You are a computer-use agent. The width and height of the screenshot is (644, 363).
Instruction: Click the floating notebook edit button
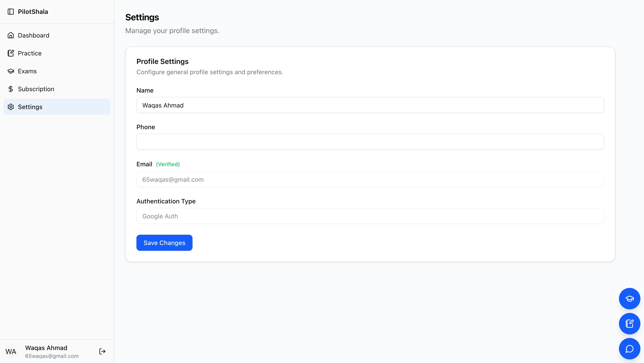(x=629, y=323)
